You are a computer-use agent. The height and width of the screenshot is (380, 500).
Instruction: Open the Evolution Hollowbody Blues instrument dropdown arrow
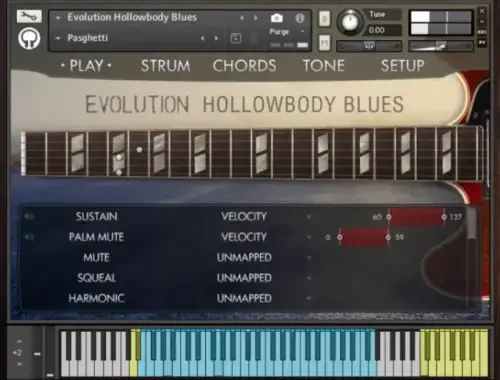(58, 18)
